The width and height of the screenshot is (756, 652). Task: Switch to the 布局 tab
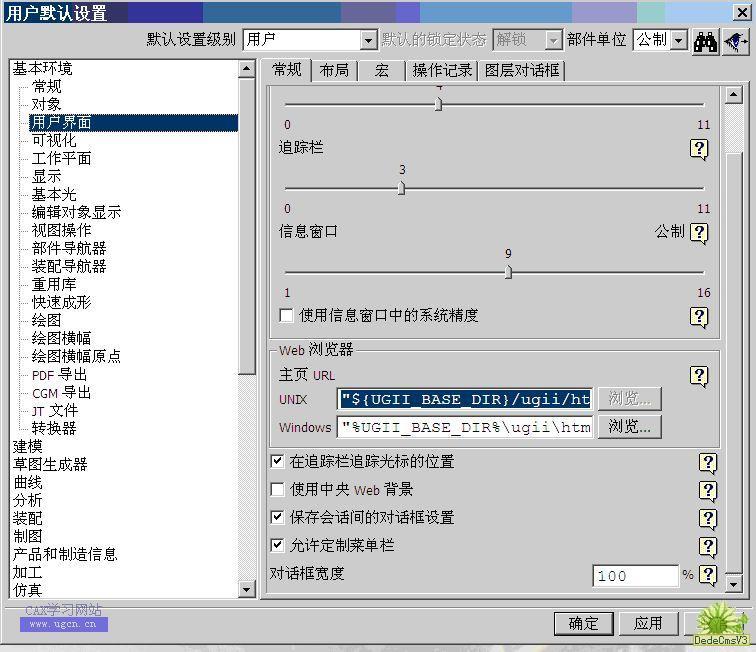pos(335,70)
